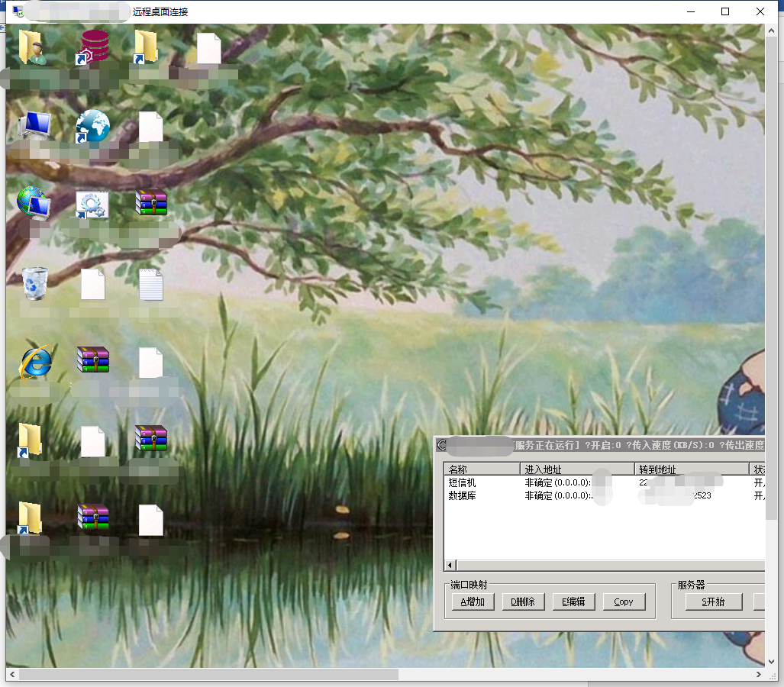
Task: Select the Recycle Bin icon
Action: (35, 283)
